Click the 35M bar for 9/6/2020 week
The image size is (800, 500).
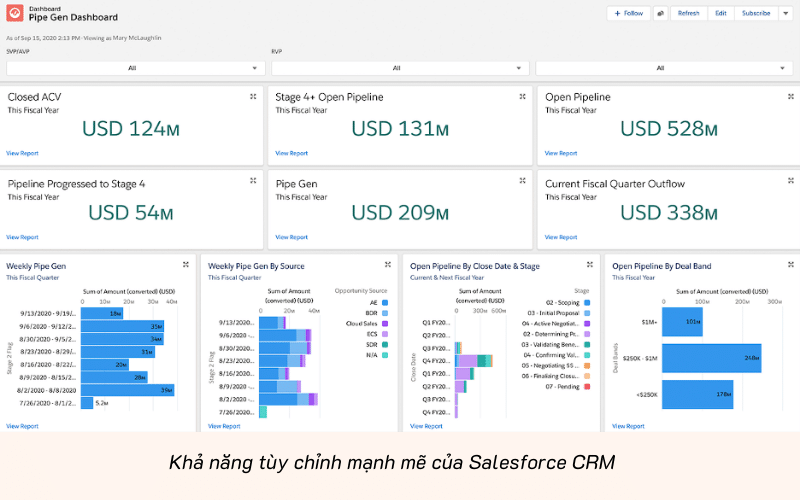pos(122,326)
